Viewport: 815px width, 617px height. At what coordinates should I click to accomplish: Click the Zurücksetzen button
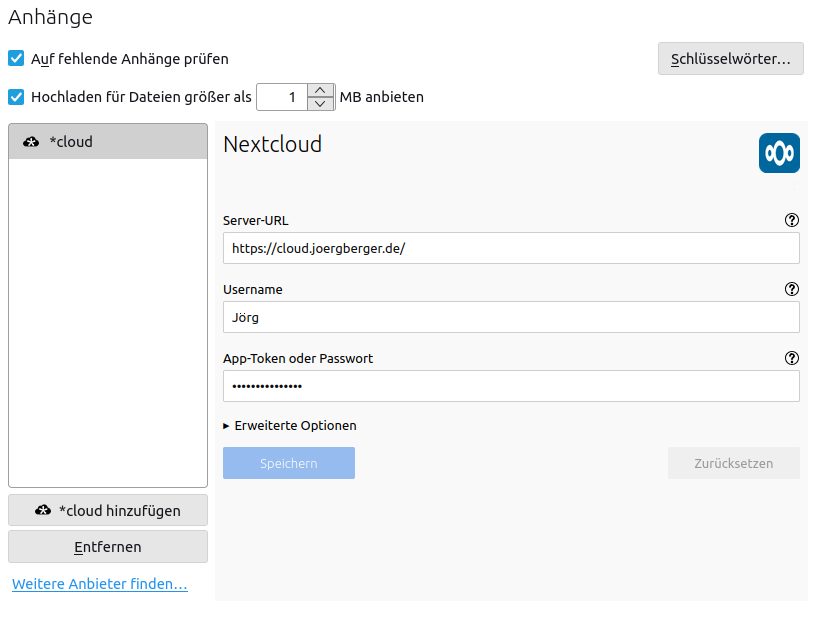pyautogui.click(x=733, y=464)
